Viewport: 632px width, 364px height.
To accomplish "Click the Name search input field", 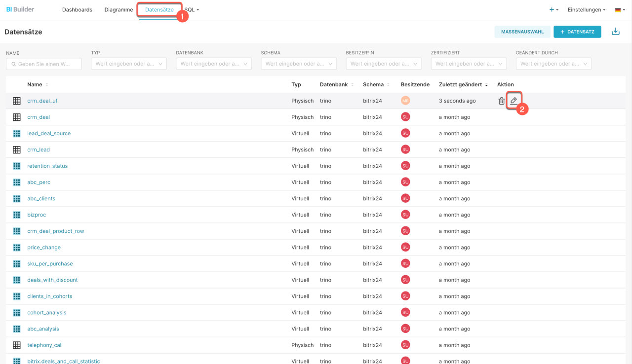I will coord(44,64).
